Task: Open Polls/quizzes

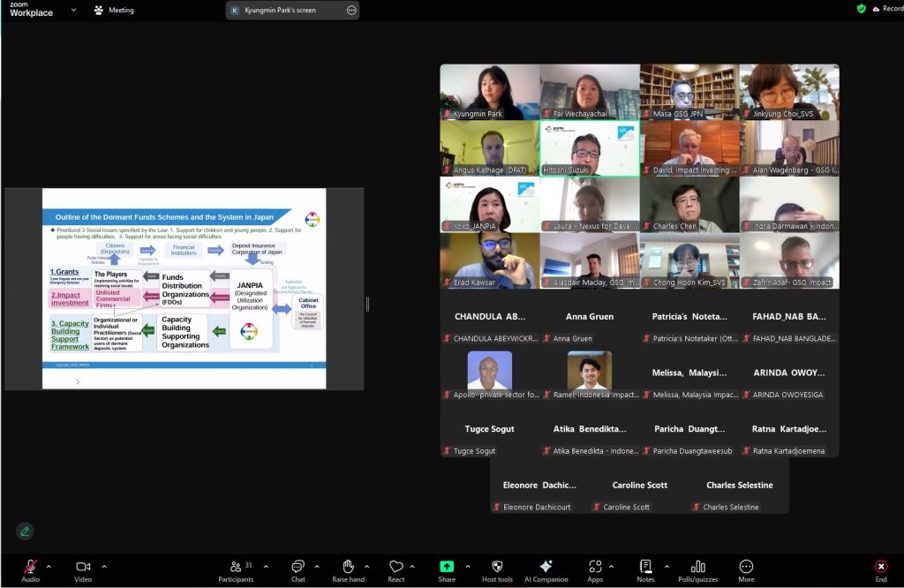Action: tap(698, 567)
